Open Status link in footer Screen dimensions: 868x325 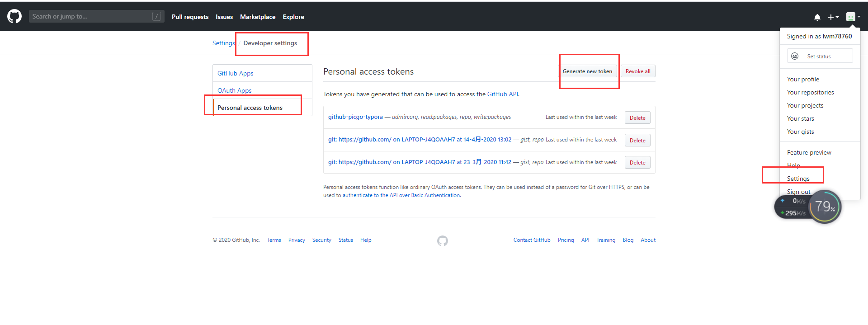tap(345, 240)
